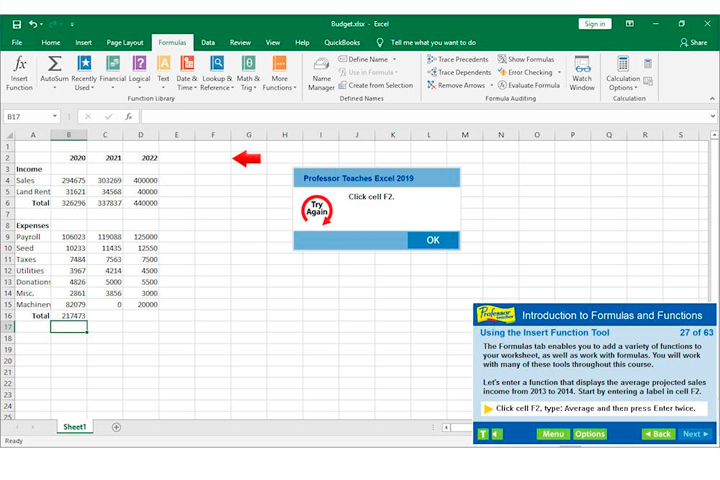Click the Undo arrow icon
The image size is (720, 480).
click(33, 24)
